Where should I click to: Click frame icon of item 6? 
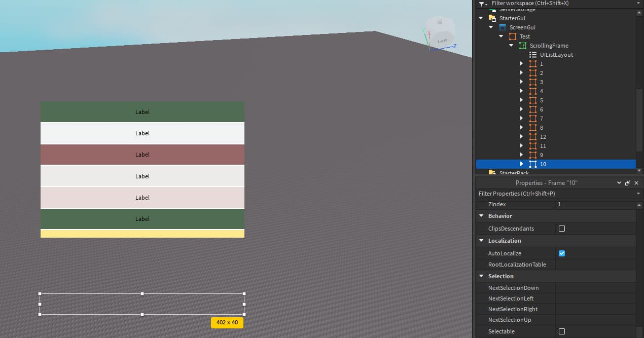pos(533,109)
